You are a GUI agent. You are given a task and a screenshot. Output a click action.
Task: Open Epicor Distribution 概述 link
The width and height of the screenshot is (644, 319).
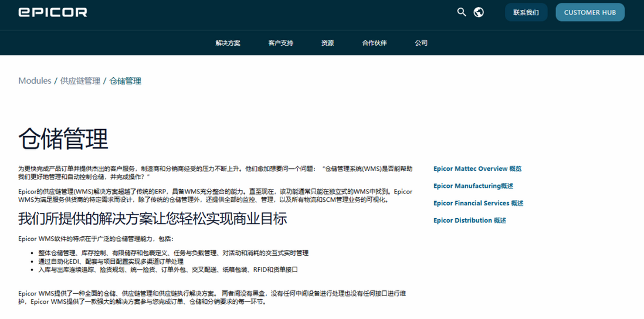[x=470, y=220]
